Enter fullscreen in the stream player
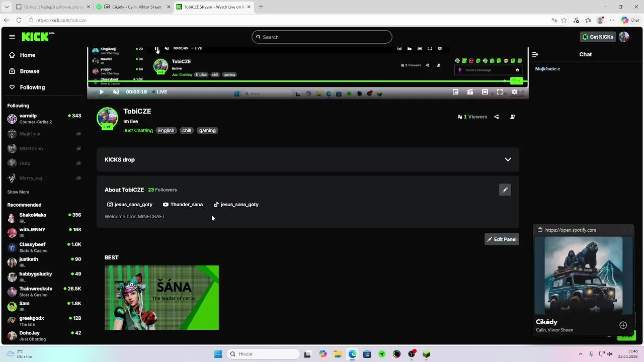Screen dimensions: 644x362 pos(500,92)
